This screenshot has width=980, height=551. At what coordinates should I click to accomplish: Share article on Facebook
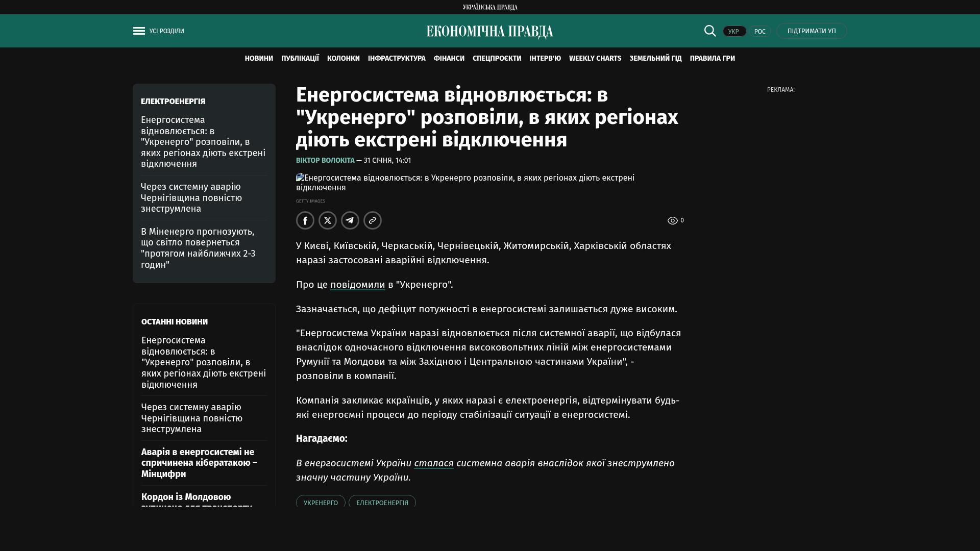point(305,220)
